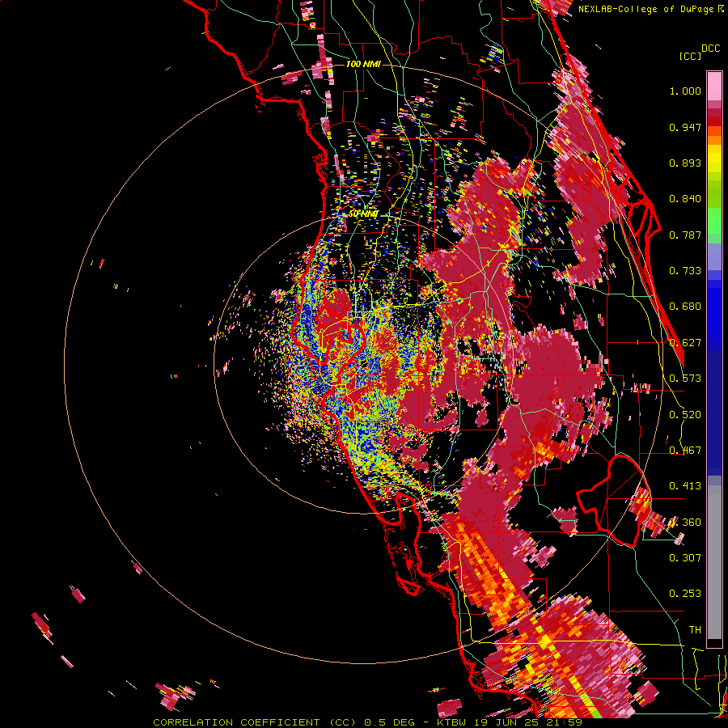
Task: Click the yellow segment of the color bar
Action: point(714,159)
